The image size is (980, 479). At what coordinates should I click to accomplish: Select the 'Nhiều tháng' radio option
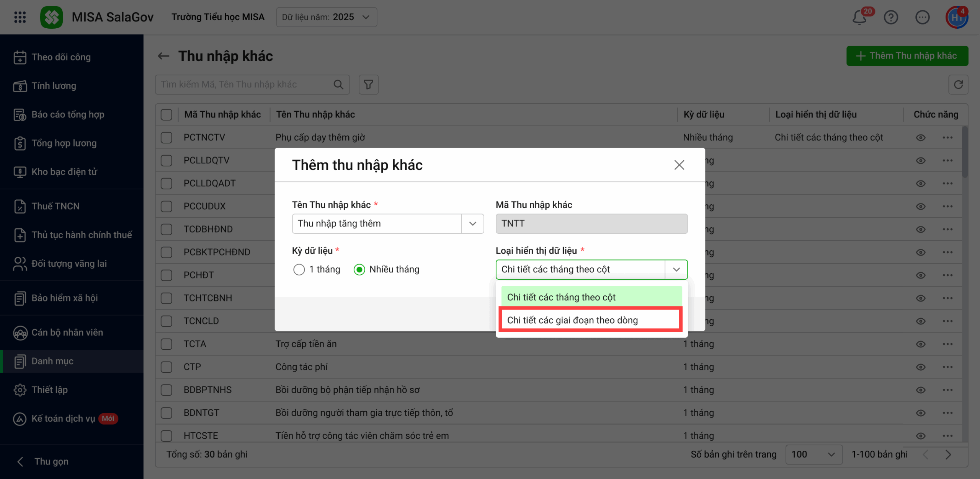pos(359,270)
